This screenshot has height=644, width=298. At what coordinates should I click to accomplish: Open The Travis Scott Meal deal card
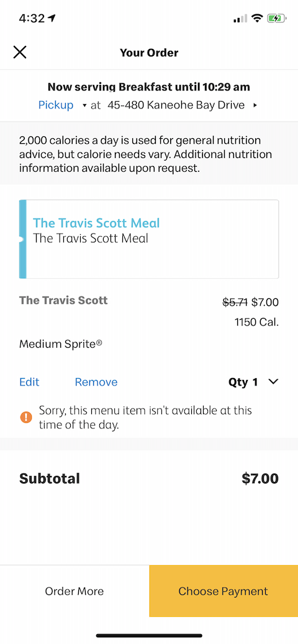pyautogui.click(x=149, y=239)
